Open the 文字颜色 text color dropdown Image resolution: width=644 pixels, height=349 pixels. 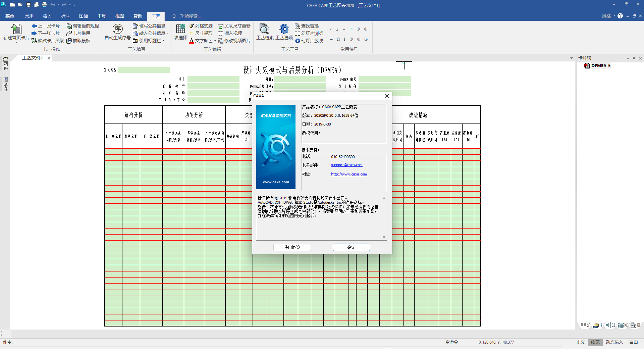(215, 41)
